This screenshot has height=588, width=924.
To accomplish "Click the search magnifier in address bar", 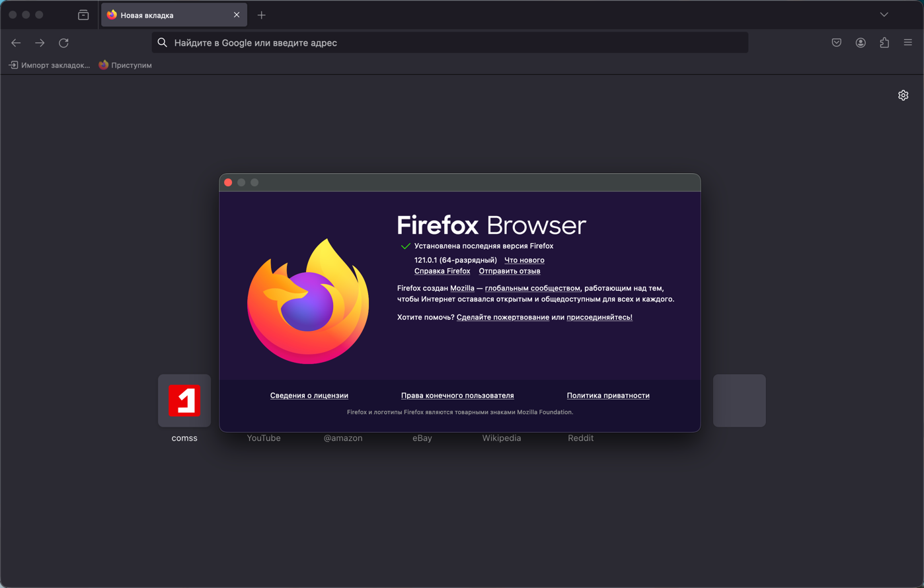I will (163, 43).
